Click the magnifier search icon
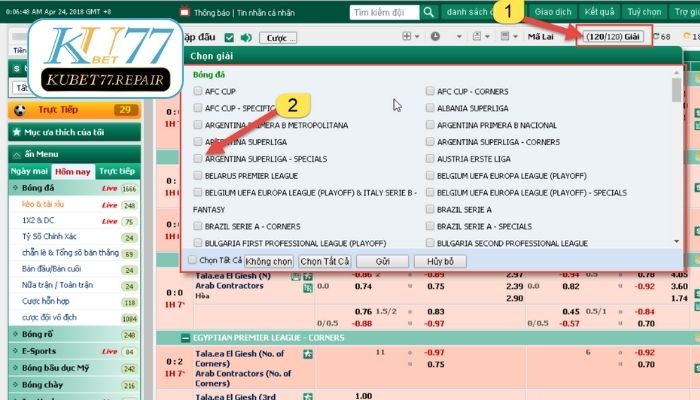The width and height of the screenshot is (700, 400). (x=429, y=12)
